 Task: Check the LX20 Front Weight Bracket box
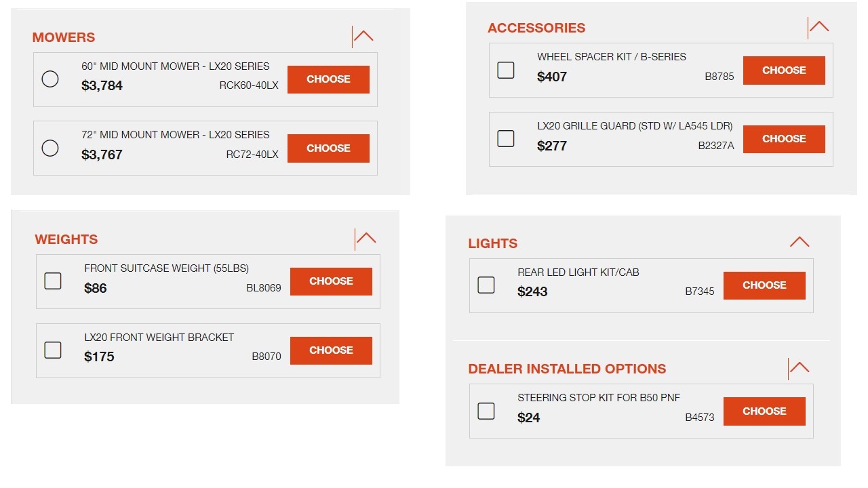pos(53,350)
